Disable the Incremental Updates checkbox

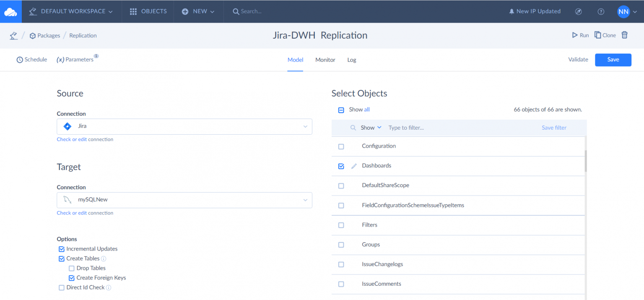click(62, 249)
